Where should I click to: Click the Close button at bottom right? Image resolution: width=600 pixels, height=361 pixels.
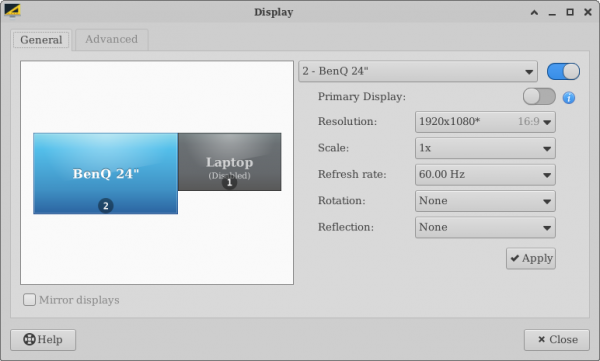point(557,340)
